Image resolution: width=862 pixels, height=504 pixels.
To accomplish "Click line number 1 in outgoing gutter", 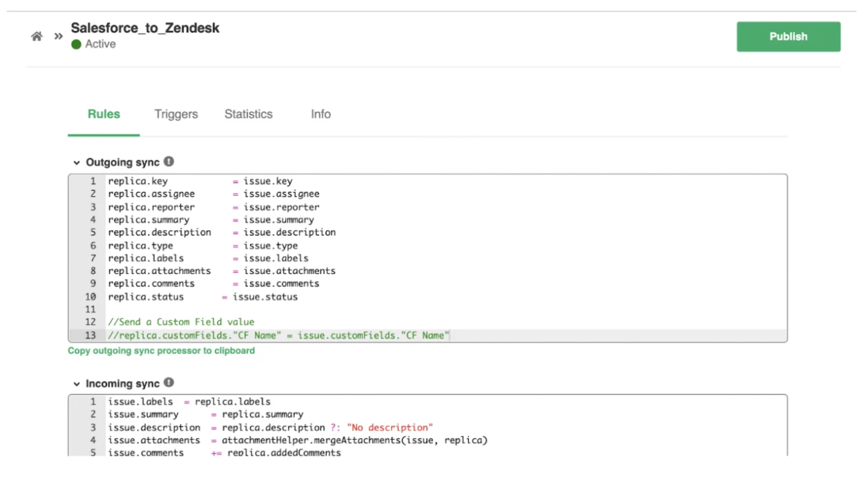I will click(93, 181).
